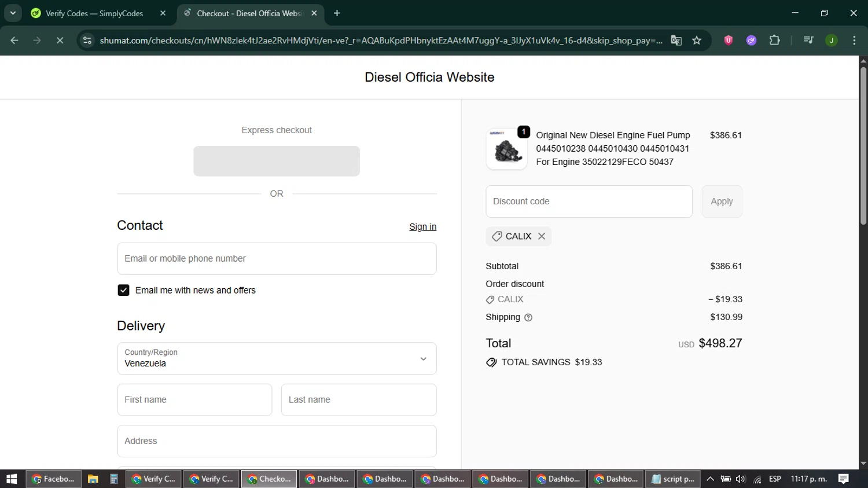Click the Diesel Officia Website header title
Viewport: 868px width, 488px height.
click(429, 77)
